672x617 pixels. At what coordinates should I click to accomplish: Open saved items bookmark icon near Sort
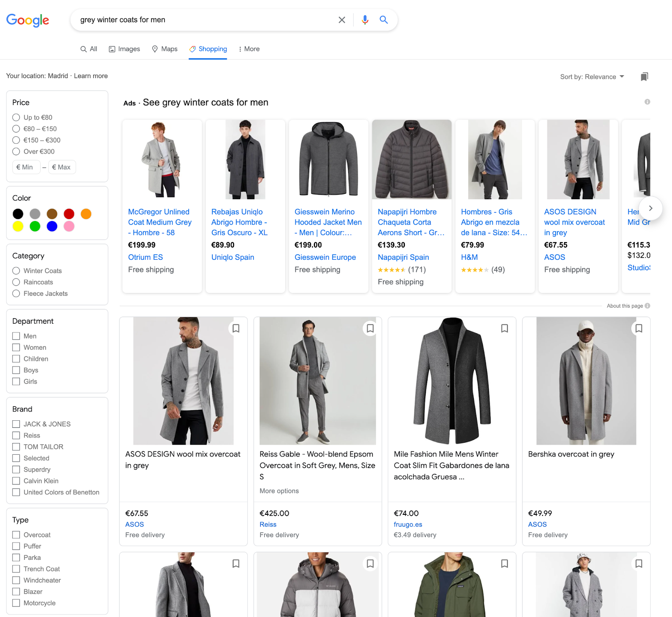(x=644, y=76)
